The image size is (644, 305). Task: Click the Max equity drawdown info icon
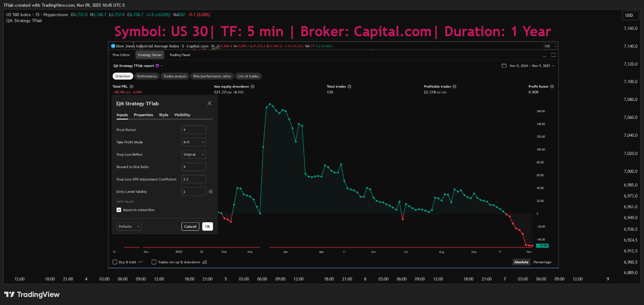[253, 87]
